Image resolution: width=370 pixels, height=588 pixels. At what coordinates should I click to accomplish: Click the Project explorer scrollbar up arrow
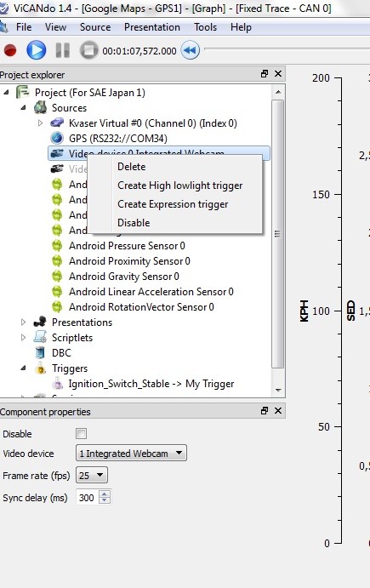(x=278, y=92)
